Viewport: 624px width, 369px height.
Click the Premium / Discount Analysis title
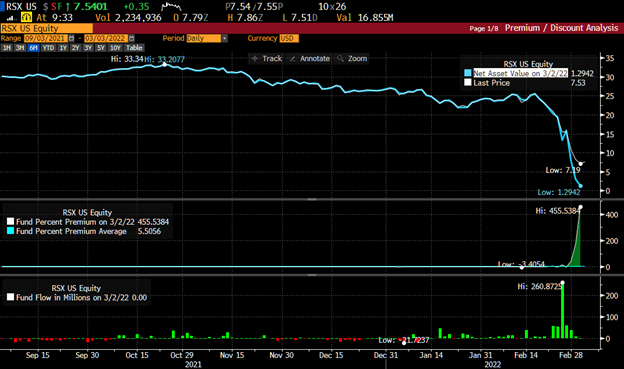click(x=562, y=28)
